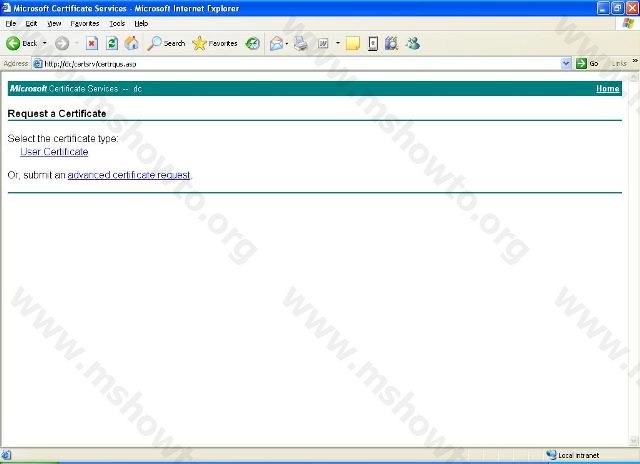Viewport: 640px width, 464px height.
Task: Expand the address bar dropdown arrow
Action: tap(566, 63)
